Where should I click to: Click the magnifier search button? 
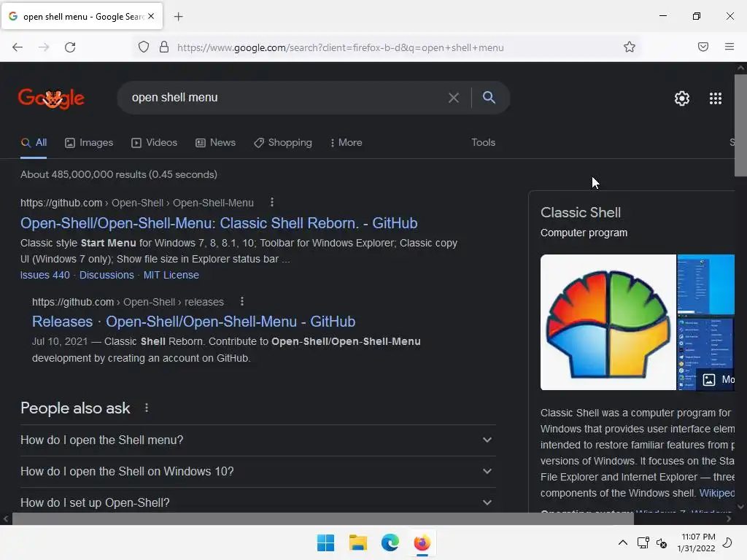click(x=489, y=97)
